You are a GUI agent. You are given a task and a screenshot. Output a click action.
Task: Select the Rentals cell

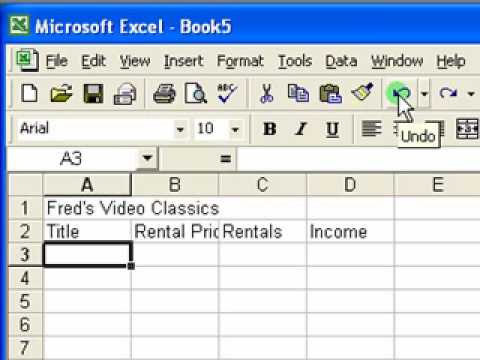(263, 231)
